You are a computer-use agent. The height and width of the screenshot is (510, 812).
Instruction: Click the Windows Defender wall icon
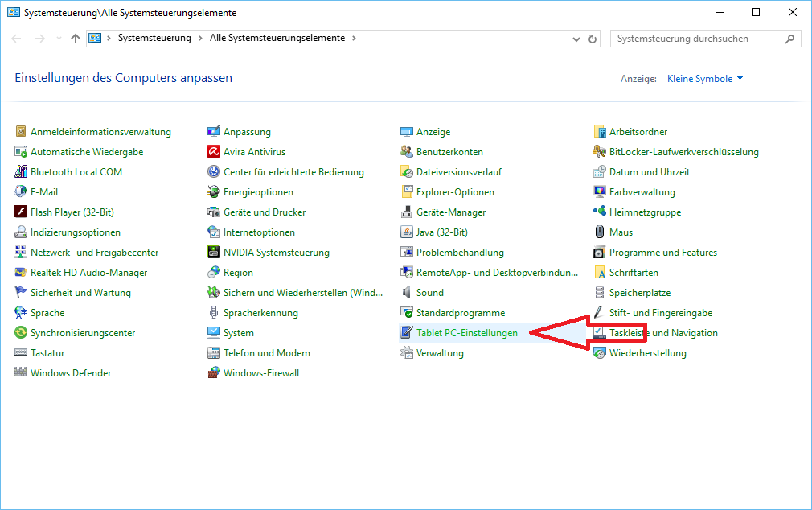click(20, 372)
